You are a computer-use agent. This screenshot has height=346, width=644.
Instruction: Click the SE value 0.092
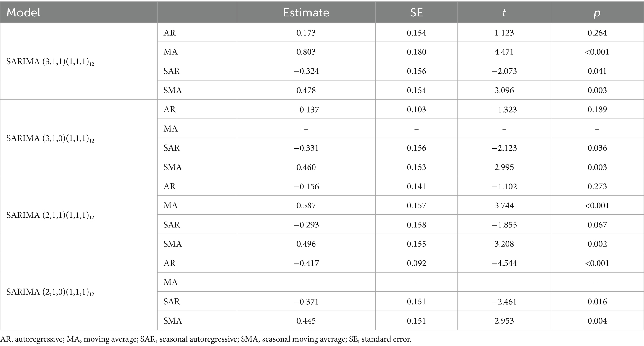click(416, 263)
